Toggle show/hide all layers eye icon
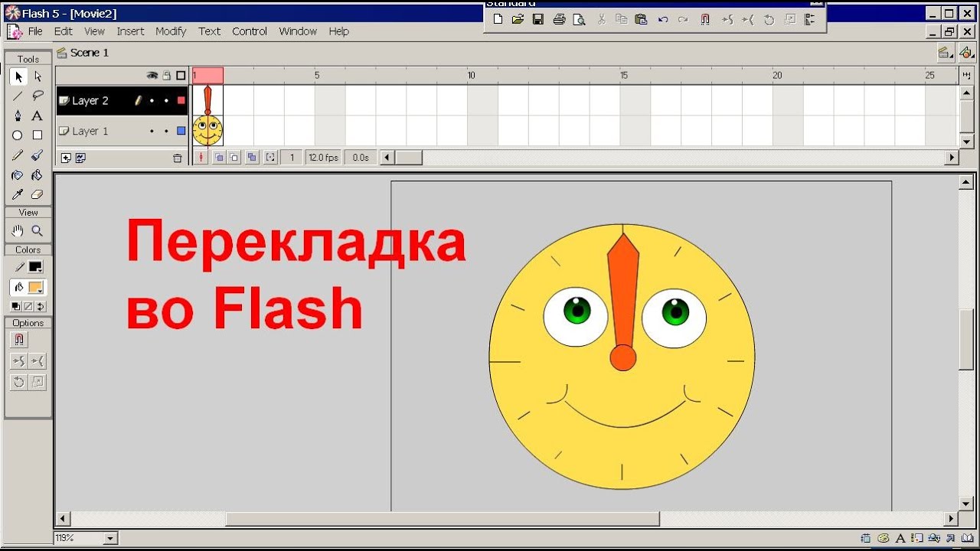The height and width of the screenshot is (551, 980). coord(152,75)
